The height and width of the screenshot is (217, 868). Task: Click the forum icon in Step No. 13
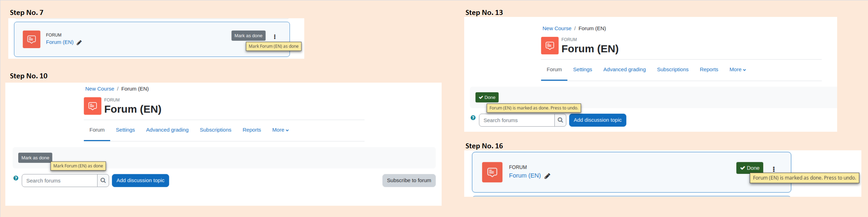tap(549, 45)
